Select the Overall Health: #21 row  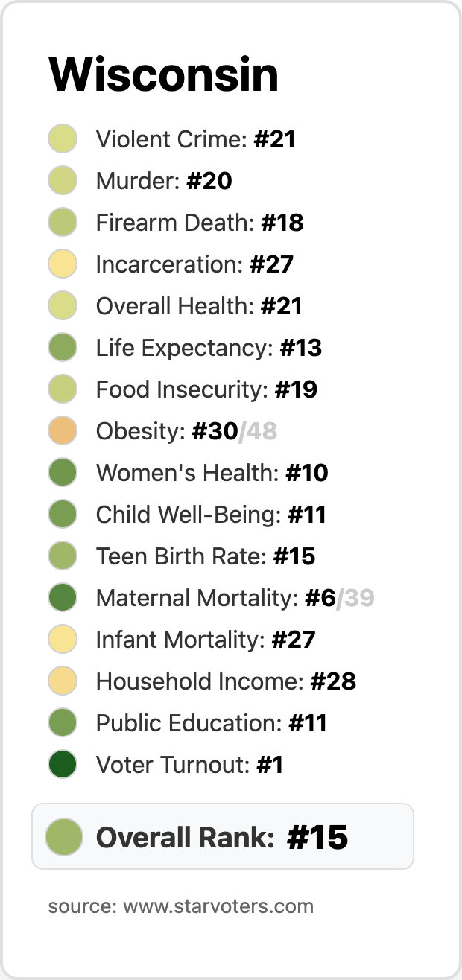pyautogui.click(x=199, y=306)
